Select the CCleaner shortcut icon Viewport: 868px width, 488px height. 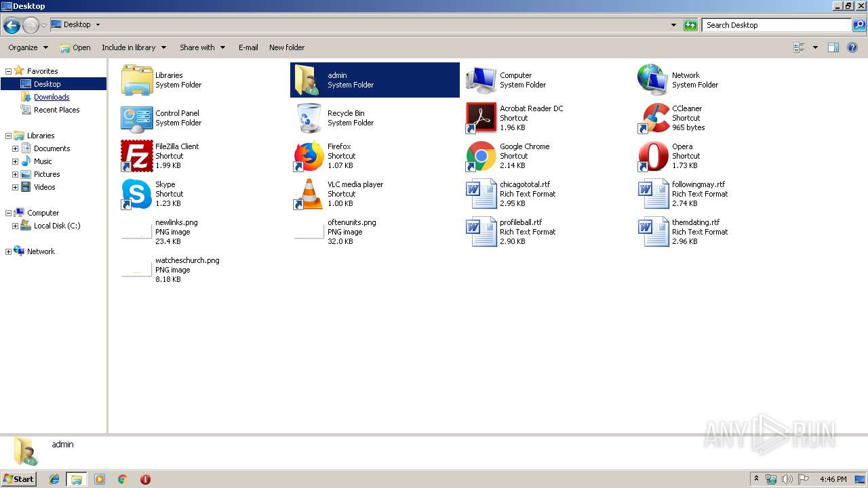654,118
